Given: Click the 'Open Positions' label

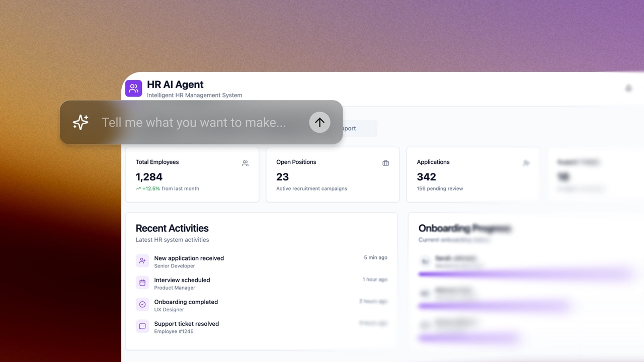Looking at the screenshot, I should coord(296,162).
